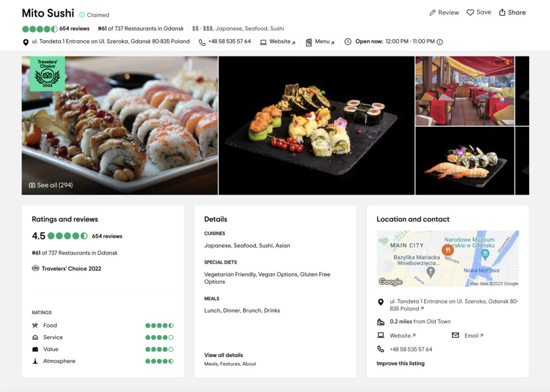This screenshot has width=550, height=392.
Task: Click the clock icon beside Open now
Action: tap(348, 42)
